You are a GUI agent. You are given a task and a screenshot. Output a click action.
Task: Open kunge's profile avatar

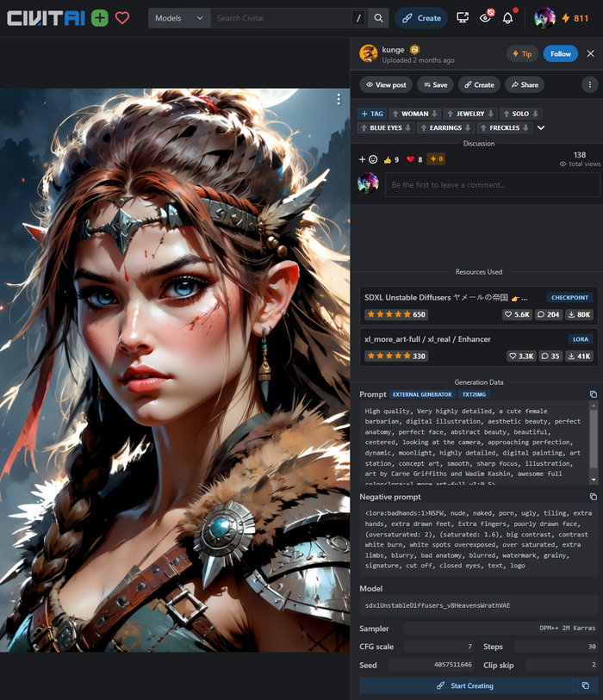tap(369, 53)
